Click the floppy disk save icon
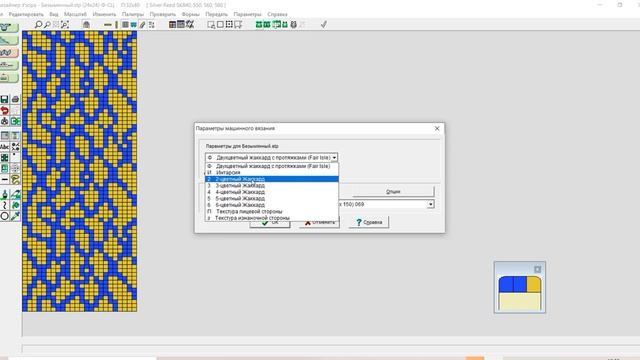The height and width of the screenshot is (360, 640). pyautogui.click(x=4, y=99)
